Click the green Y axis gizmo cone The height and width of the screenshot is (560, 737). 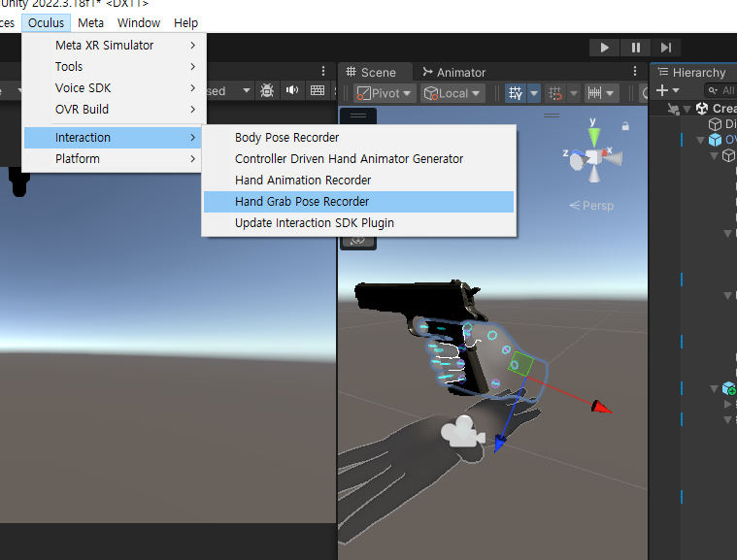pos(593,137)
